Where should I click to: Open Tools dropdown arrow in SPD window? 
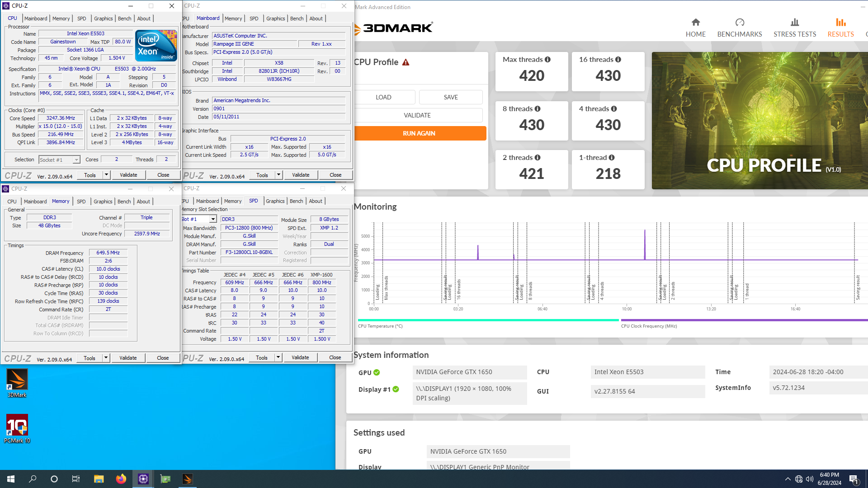pos(278,357)
